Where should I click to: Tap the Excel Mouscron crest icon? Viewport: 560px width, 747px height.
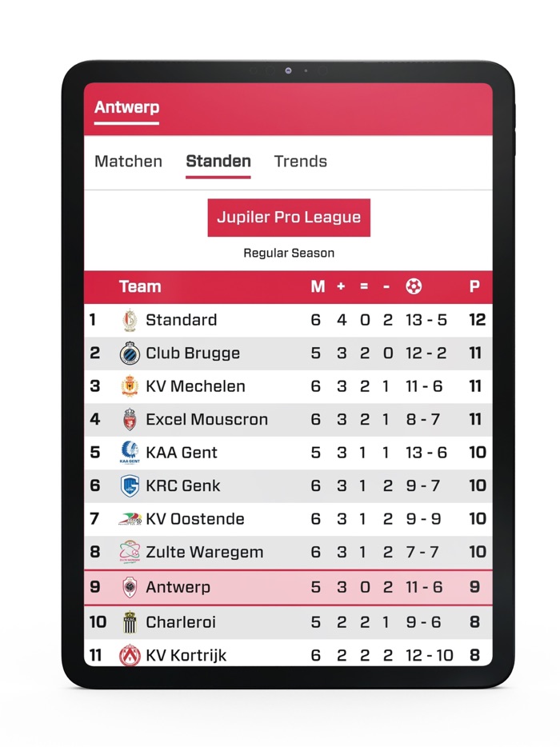[130, 420]
